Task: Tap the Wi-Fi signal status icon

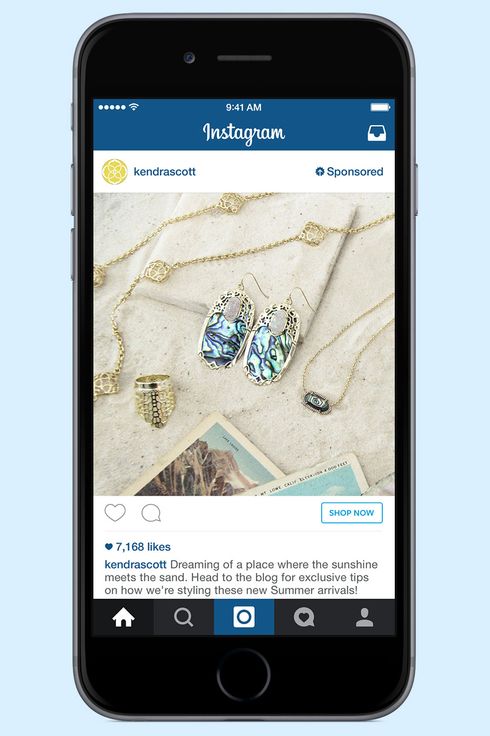Action: pyautogui.click(x=134, y=107)
